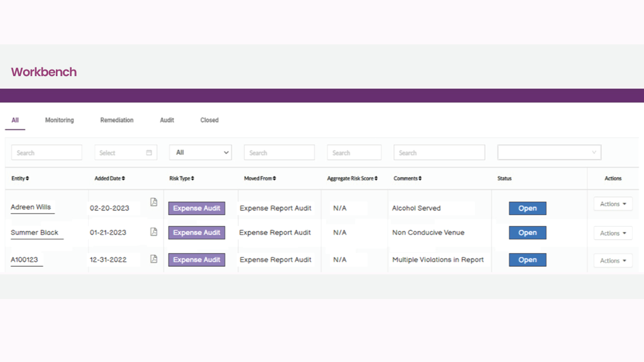Expand the Risk Type 'All' dropdown

(200, 153)
